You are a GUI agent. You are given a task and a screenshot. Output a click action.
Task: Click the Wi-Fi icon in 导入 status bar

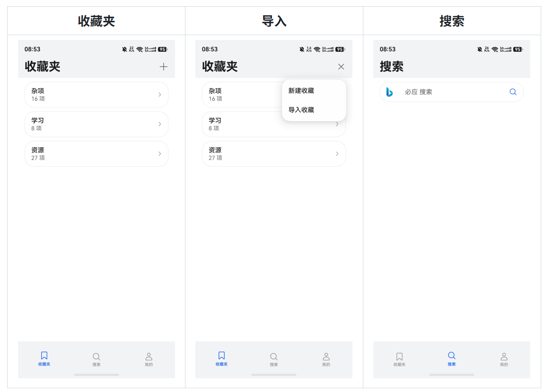pos(317,49)
